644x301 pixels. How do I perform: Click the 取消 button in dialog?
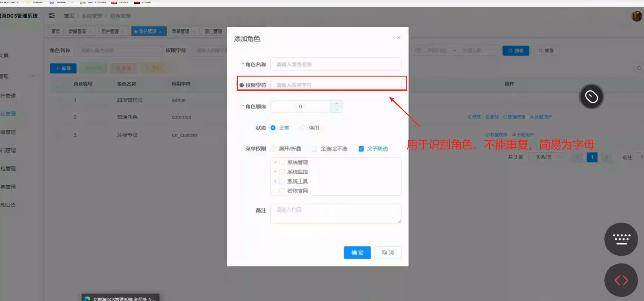coord(388,253)
